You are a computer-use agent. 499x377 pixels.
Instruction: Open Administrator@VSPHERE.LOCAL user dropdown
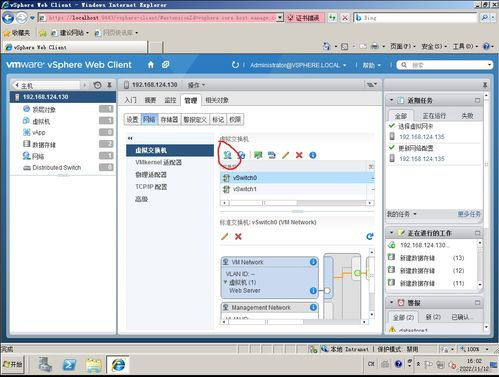[x=298, y=65]
